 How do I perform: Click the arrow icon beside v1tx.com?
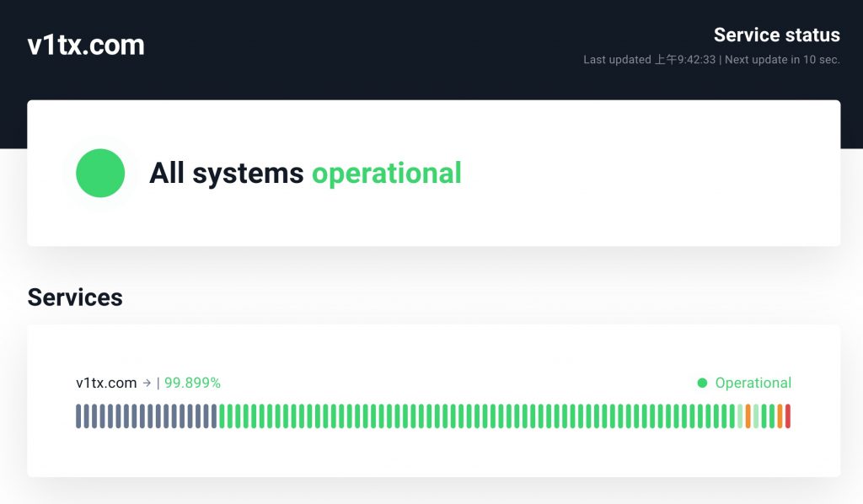pyautogui.click(x=147, y=383)
